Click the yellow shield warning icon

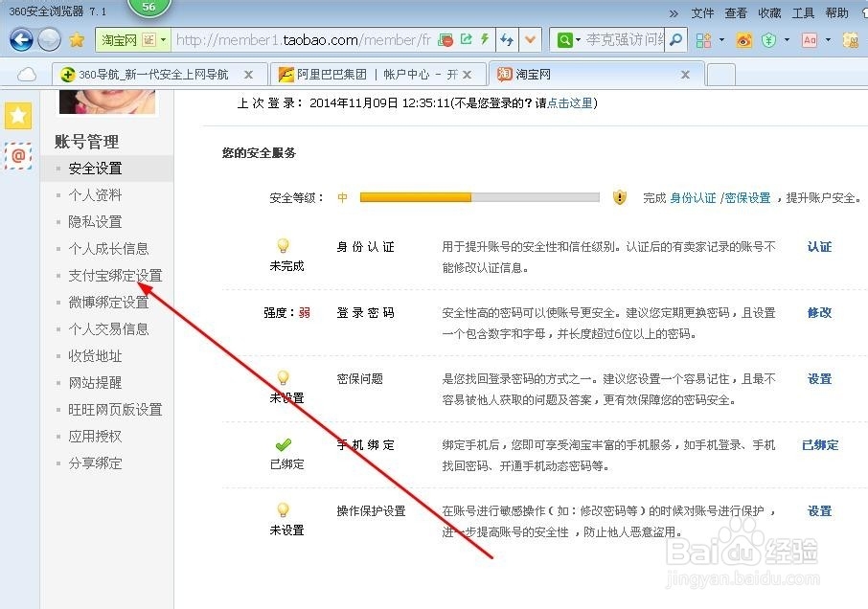tap(620, 197)
